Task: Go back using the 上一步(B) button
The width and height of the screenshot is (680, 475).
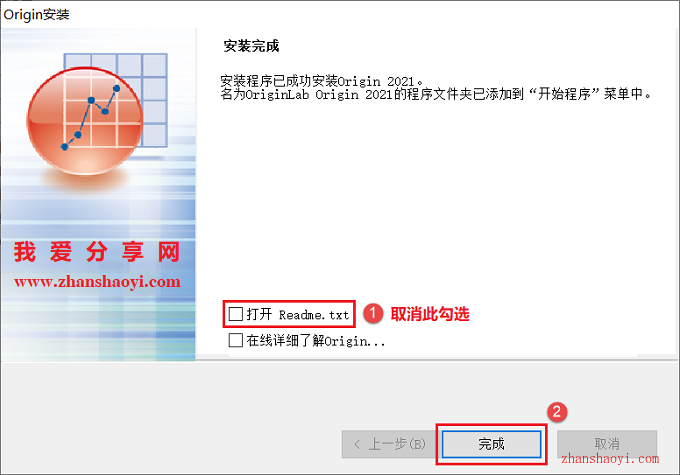Action: (389, 444)
